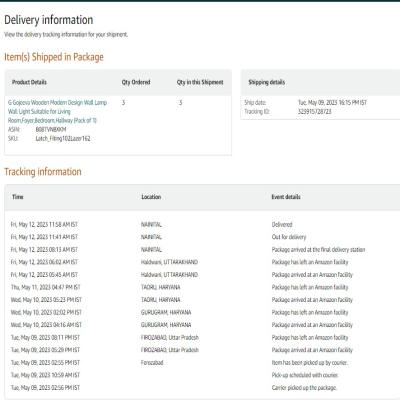Click the Tracking information section heading

click(43, 172)
